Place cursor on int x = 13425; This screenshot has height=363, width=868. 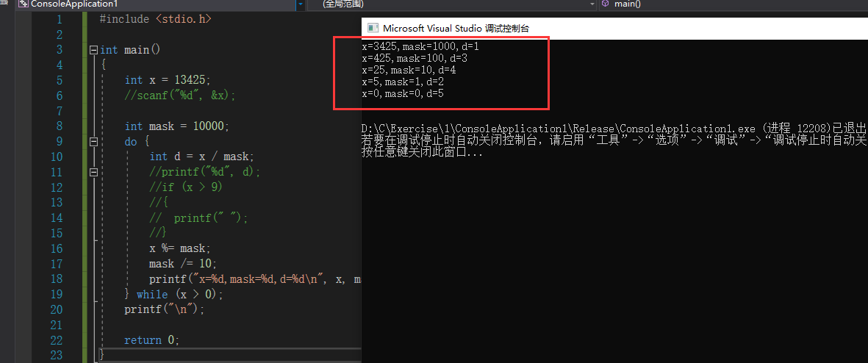[168, 80]
